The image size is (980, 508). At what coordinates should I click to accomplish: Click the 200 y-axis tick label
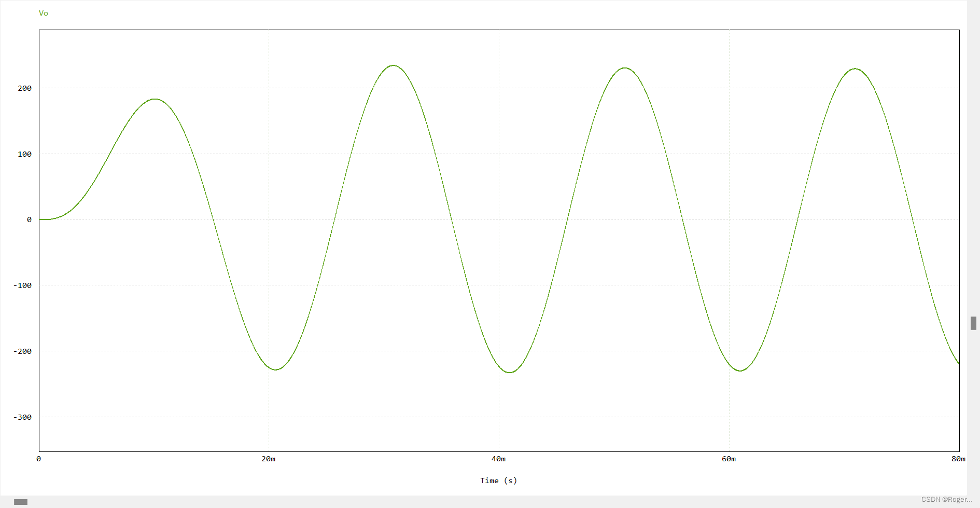(24, 88)
